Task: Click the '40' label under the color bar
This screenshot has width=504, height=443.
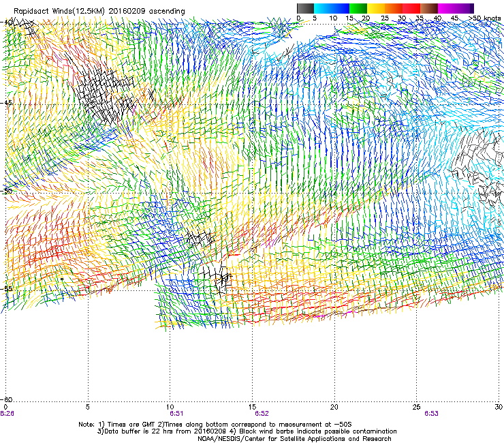Action: [x=437, y=18]
